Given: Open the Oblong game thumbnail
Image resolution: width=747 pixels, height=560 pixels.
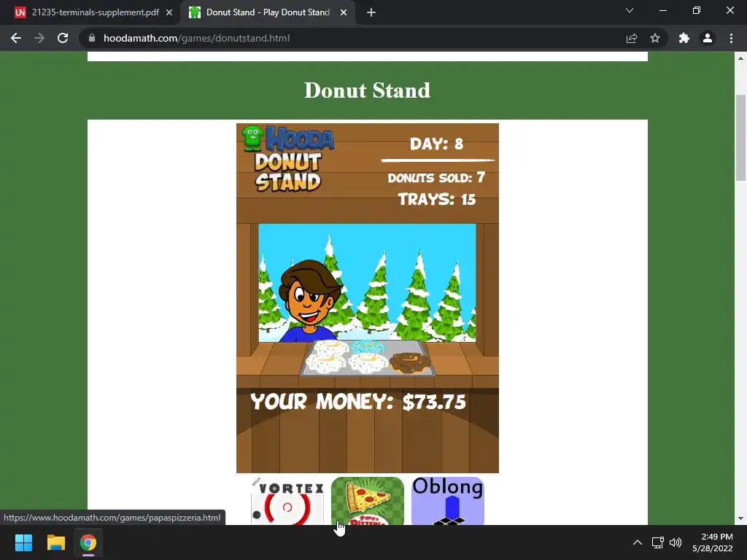Looking at the screenshot, I should click(448, 501).
